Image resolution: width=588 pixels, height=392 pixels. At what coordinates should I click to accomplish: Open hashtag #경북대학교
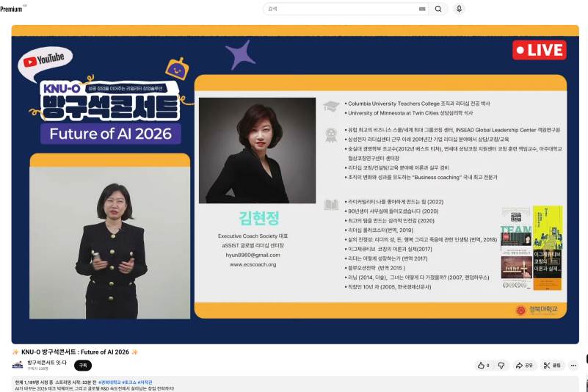109,382
